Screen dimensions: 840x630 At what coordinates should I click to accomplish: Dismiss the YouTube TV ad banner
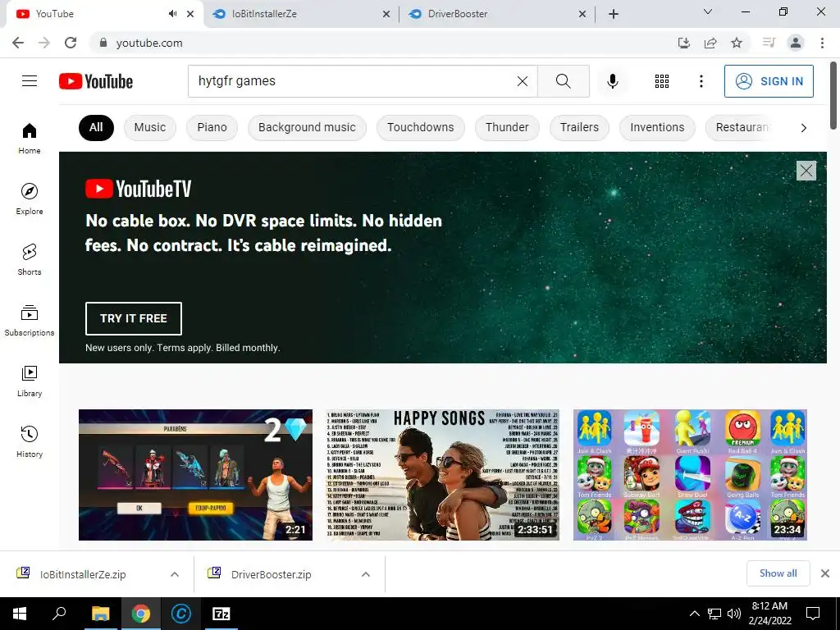coord(806,171)
